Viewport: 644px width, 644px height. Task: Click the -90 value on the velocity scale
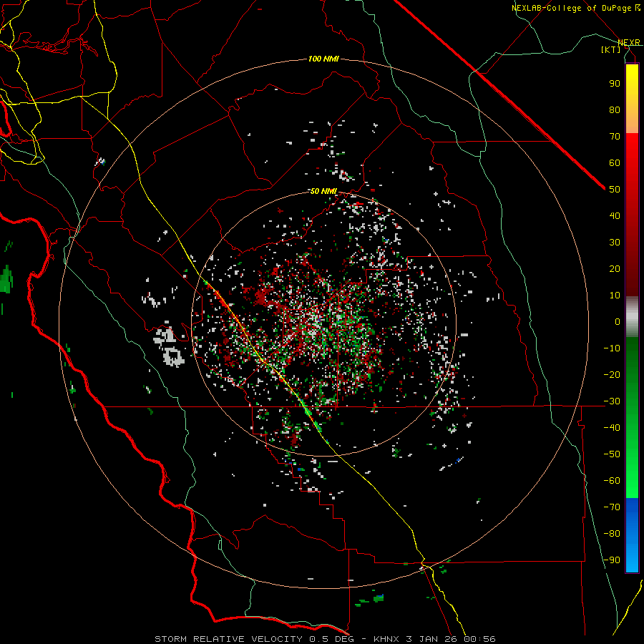click(x=612, y=560)
